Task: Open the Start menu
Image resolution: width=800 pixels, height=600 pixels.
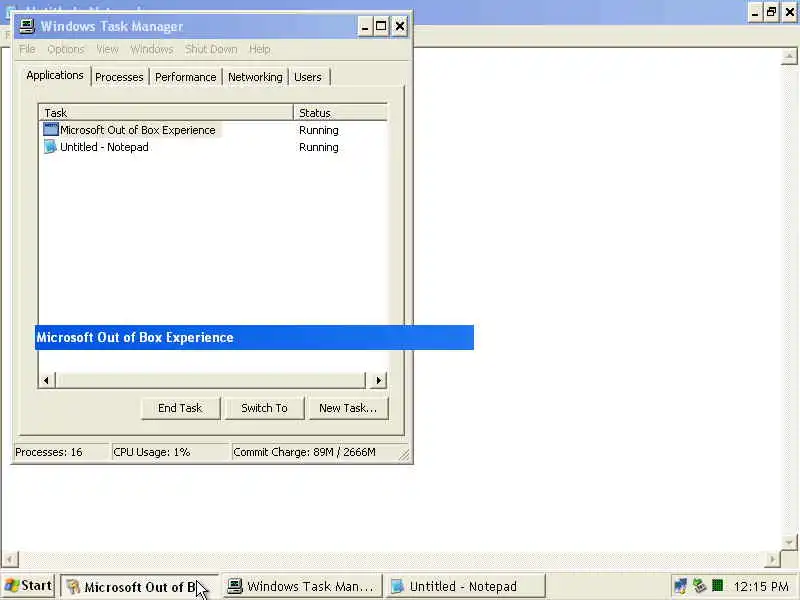Action: point(28,586)
